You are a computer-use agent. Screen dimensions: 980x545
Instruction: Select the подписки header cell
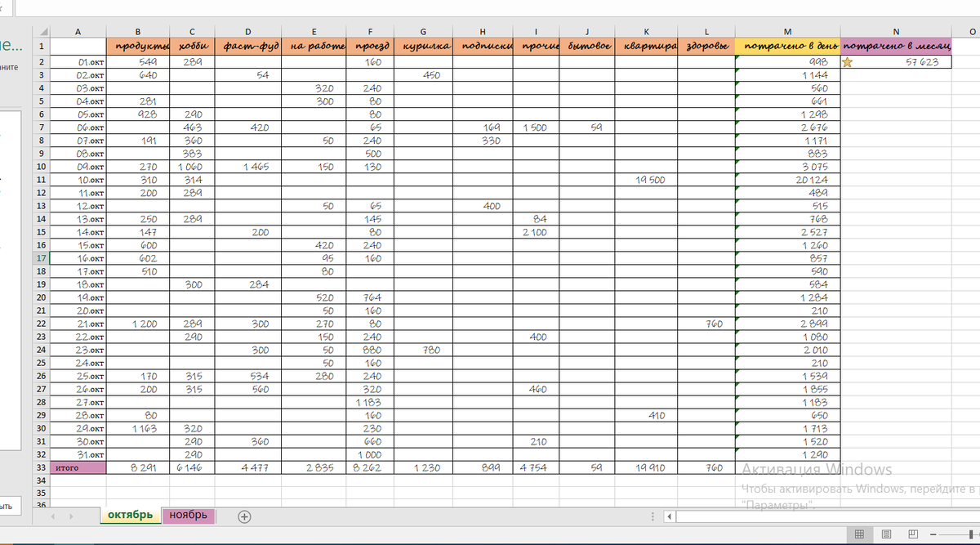pos(483,47)
